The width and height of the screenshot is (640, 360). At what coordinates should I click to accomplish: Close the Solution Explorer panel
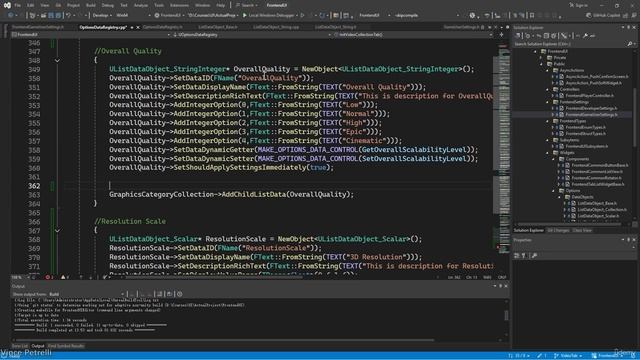(634, 27)
